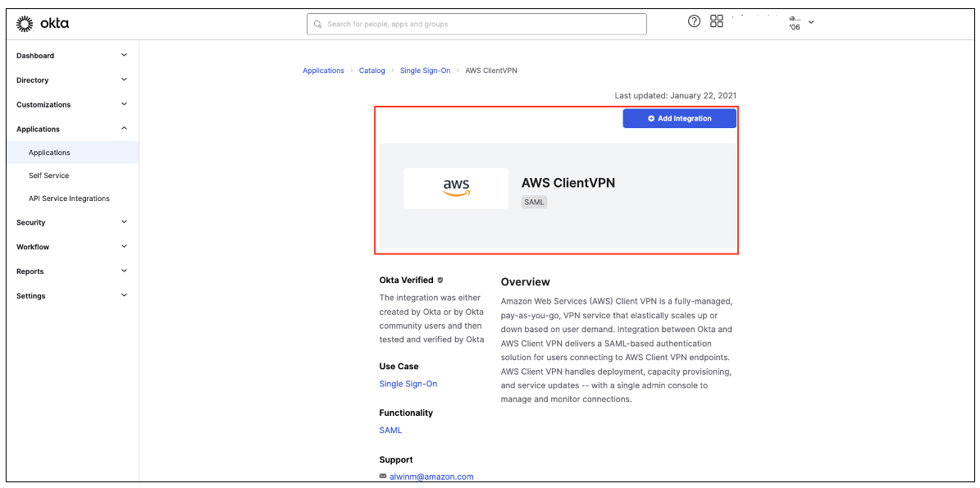Select Customizations in the sidebar
The image size is (980, 488).
[43, 104]
